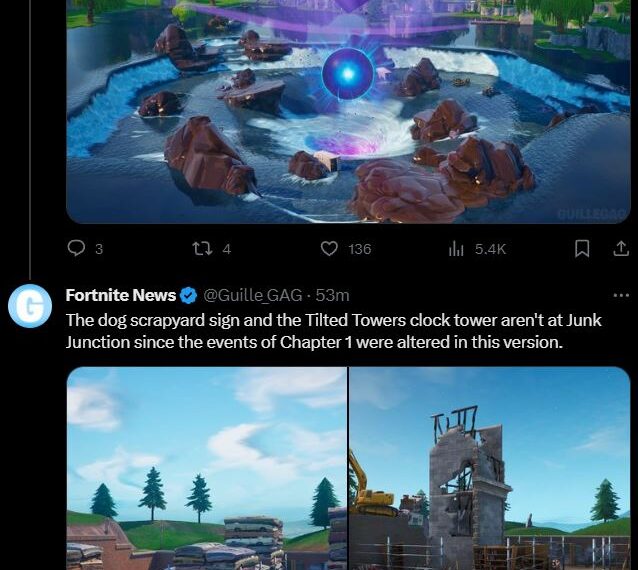This screenshot has height=570, width=638.
Task: Click the blue verified badge icon
Action: pos(188,296)
